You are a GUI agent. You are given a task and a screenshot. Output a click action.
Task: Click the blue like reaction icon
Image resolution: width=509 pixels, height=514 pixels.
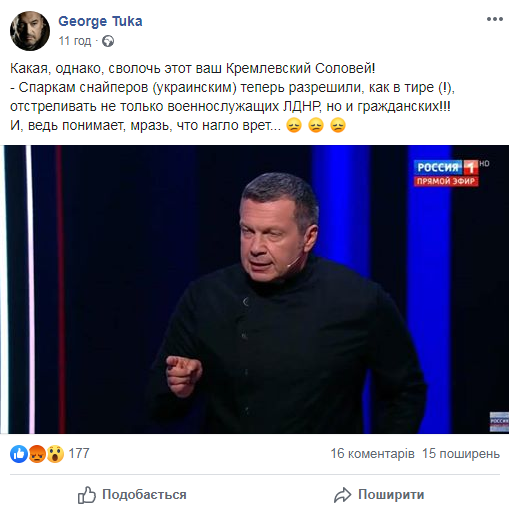(19, 454)
